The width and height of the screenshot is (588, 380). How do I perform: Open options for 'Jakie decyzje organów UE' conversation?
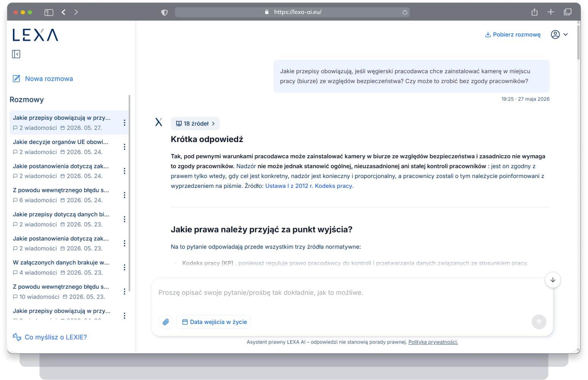(x=124, y=147)
